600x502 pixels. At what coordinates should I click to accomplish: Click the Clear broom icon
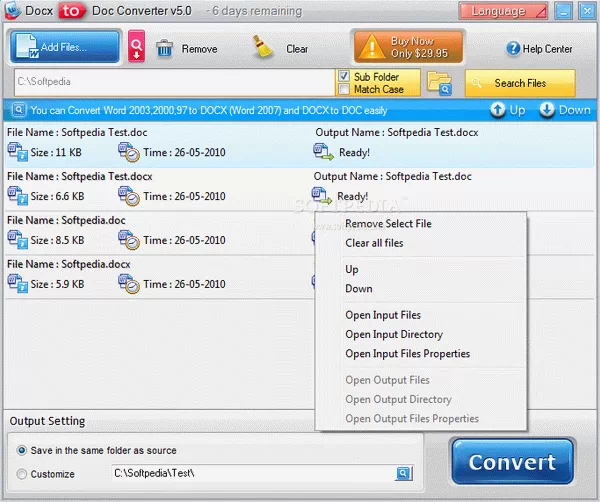pos(264,48)
